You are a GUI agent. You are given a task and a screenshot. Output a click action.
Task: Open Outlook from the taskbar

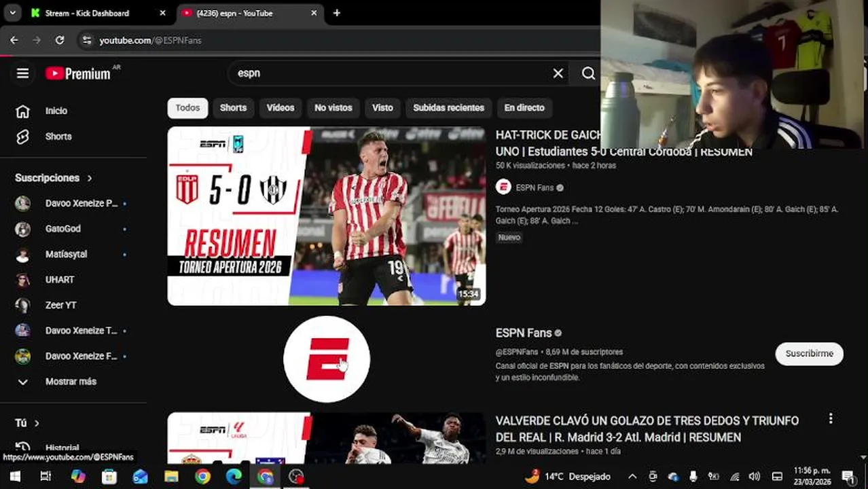coord(140,477)
